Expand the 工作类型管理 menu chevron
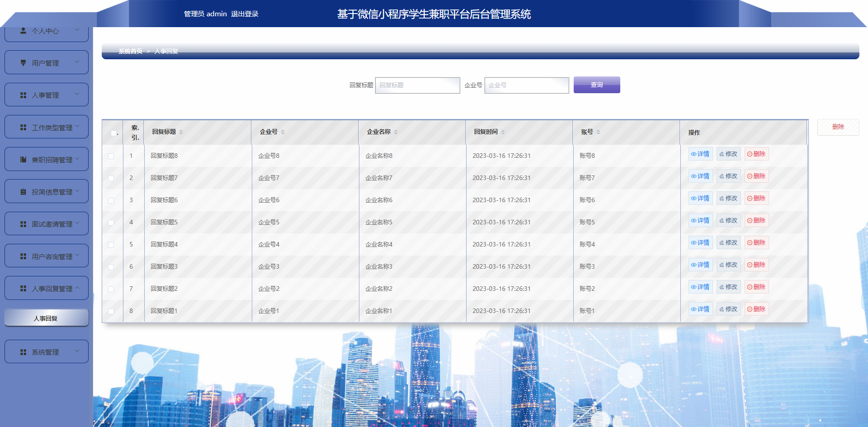 [x=77, y=127]
